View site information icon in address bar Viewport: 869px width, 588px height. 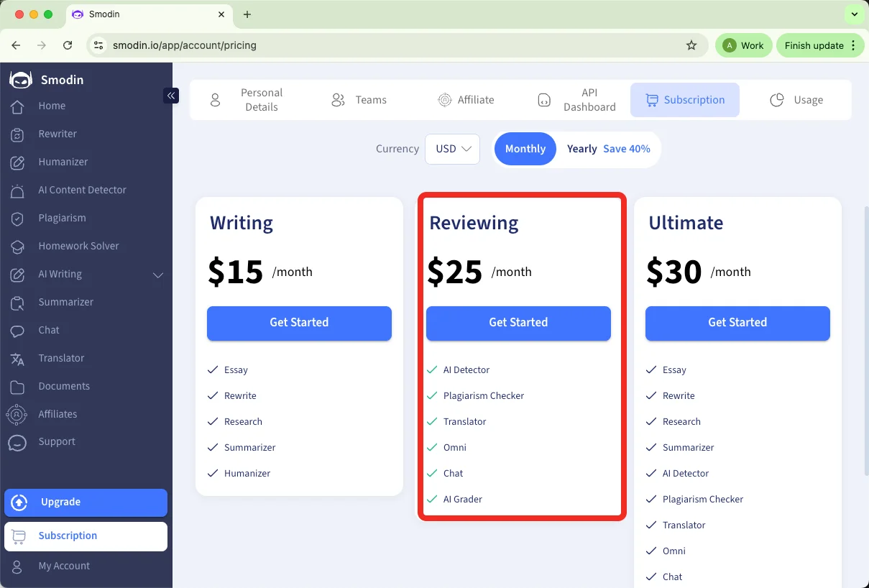tap(99, 45)
